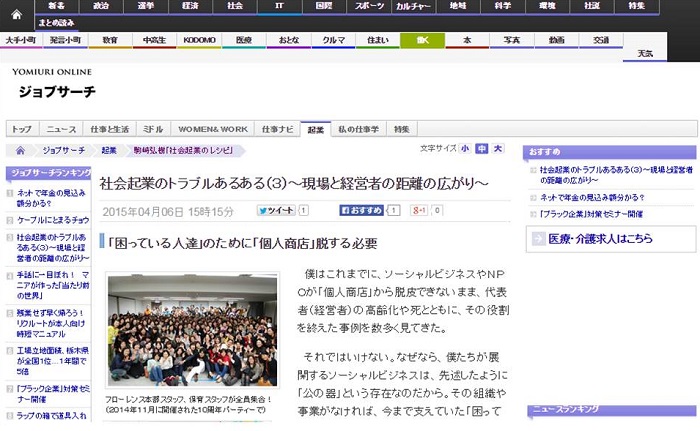Switch to the ミドル tab
Image resolution: width=700 pixels, height=431 pixels.
click(153, 130)
